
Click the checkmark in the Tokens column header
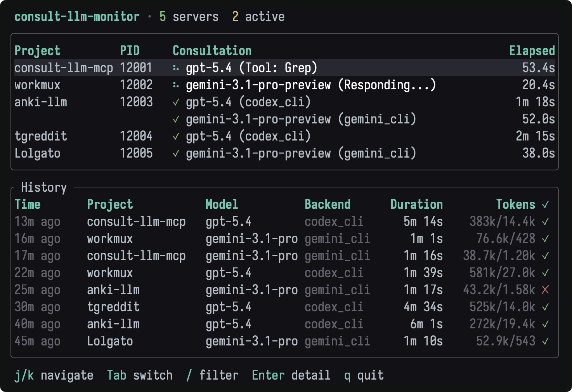pos(546,205)
